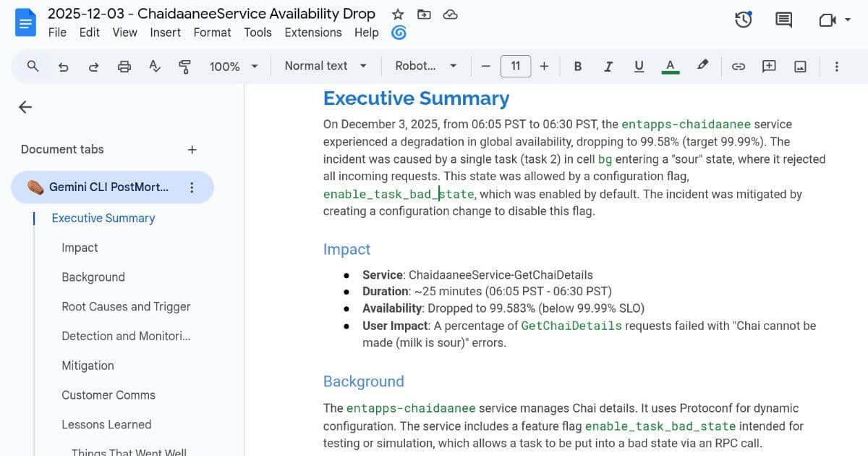Open the zoom level dropdown
Image resolution: width=868 pixels, height=456 pixels.
[231, 66]
